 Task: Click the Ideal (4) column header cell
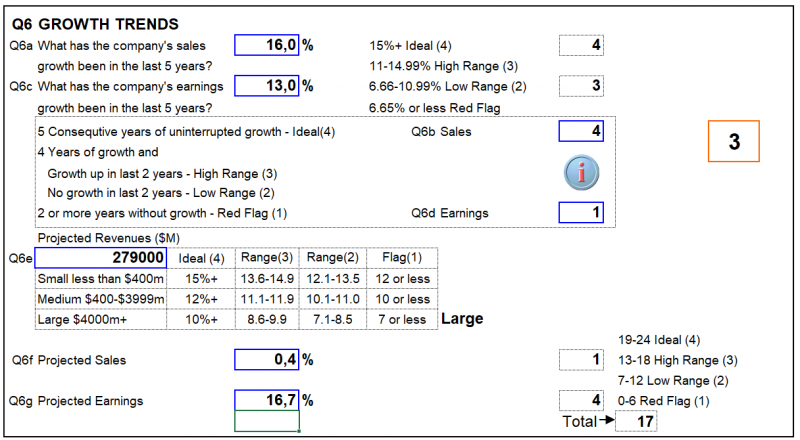[201, 258]
